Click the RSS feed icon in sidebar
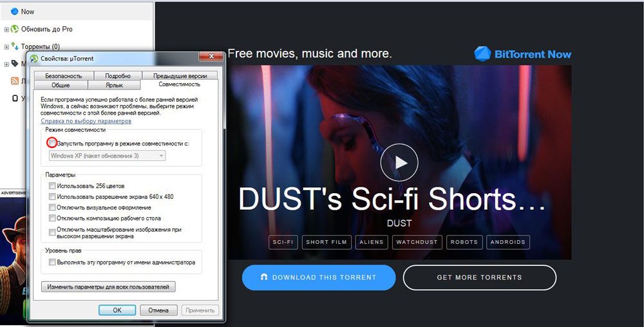This screenshot has height=327, width=644. tap(15, 81)
